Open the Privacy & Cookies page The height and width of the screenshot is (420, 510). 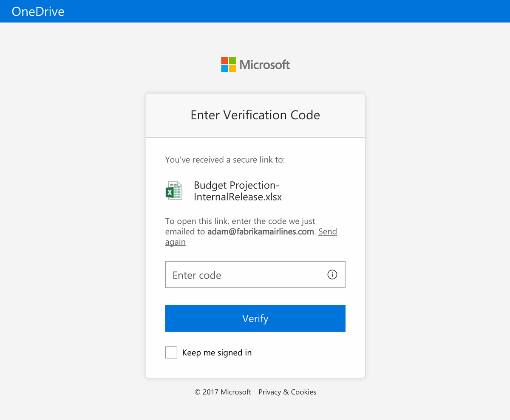point(287,392)
